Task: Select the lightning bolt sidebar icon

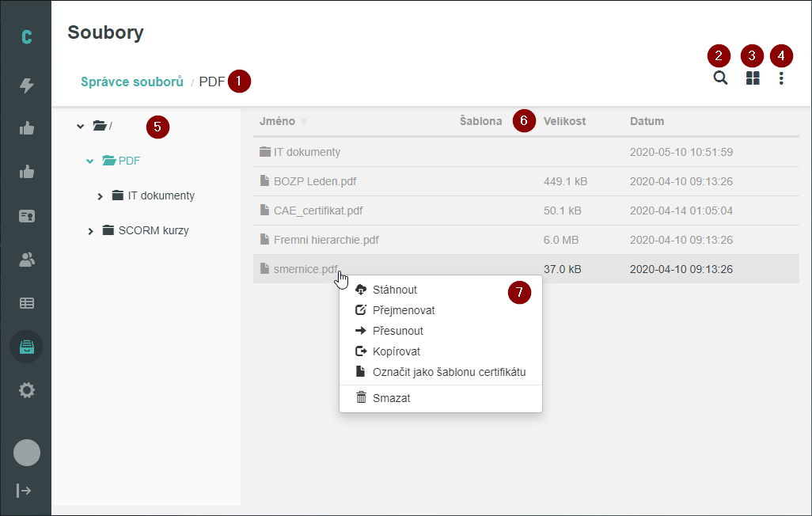Action: 26,83
